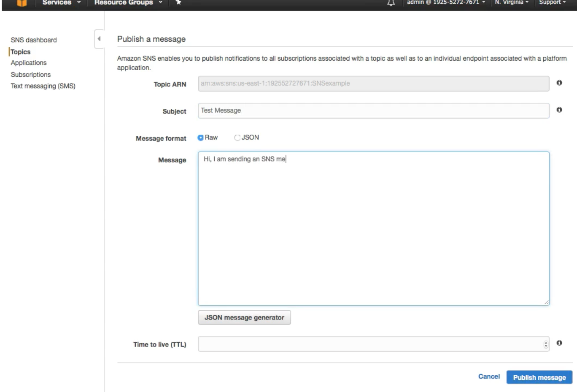
Task: Open the notifications bell icon
Action: (391, 3)
